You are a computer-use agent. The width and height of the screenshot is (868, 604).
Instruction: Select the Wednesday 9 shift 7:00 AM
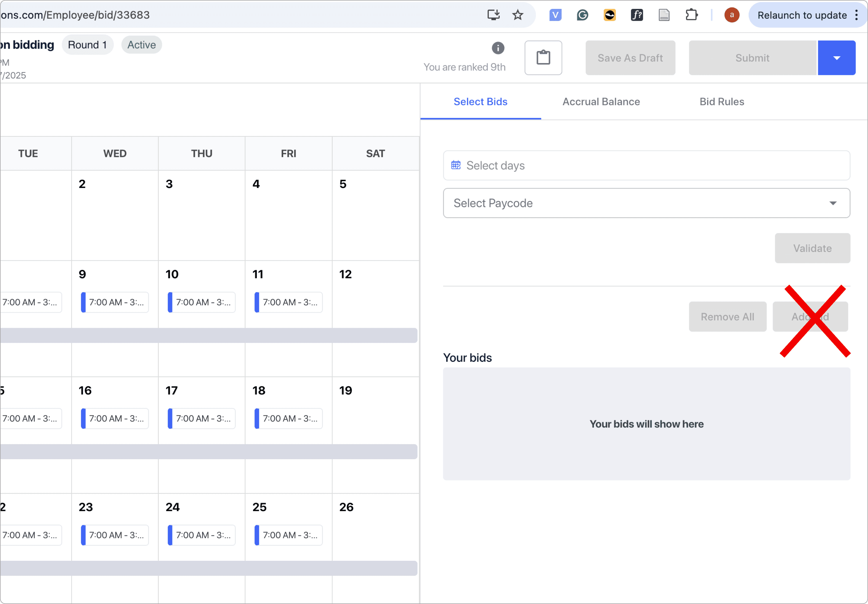115,302
